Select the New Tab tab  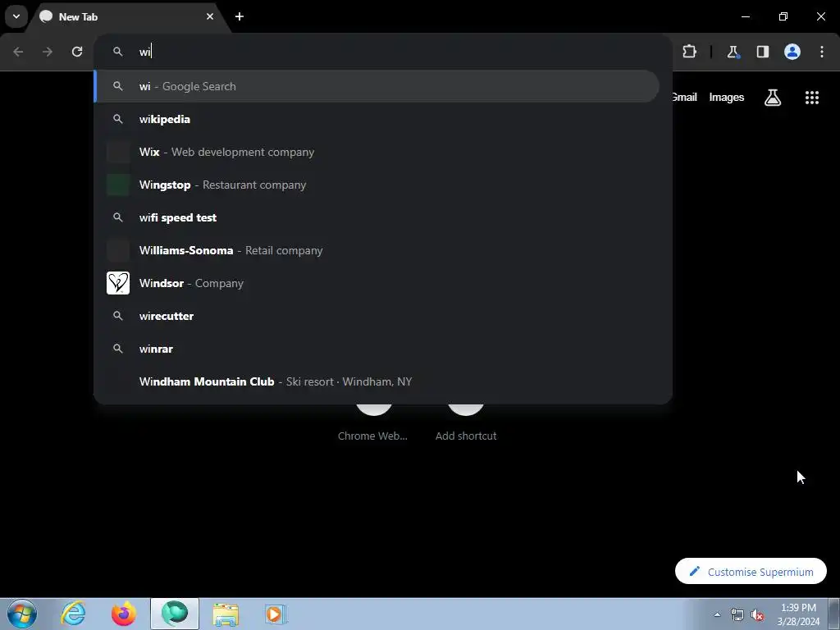pos(129,17)
